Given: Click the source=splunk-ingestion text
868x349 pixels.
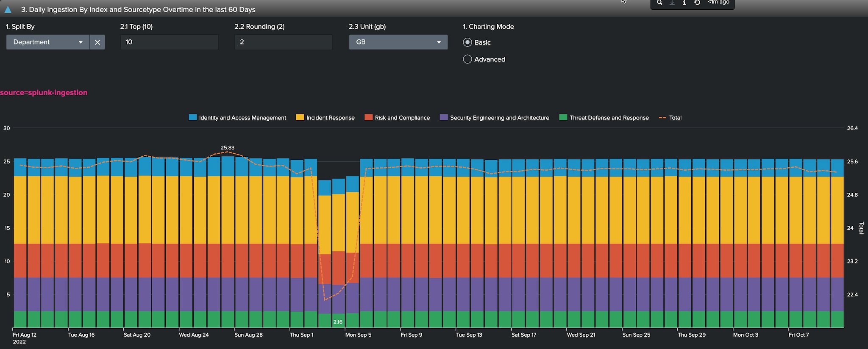Looking at the screenshot, I should [44, 93].
